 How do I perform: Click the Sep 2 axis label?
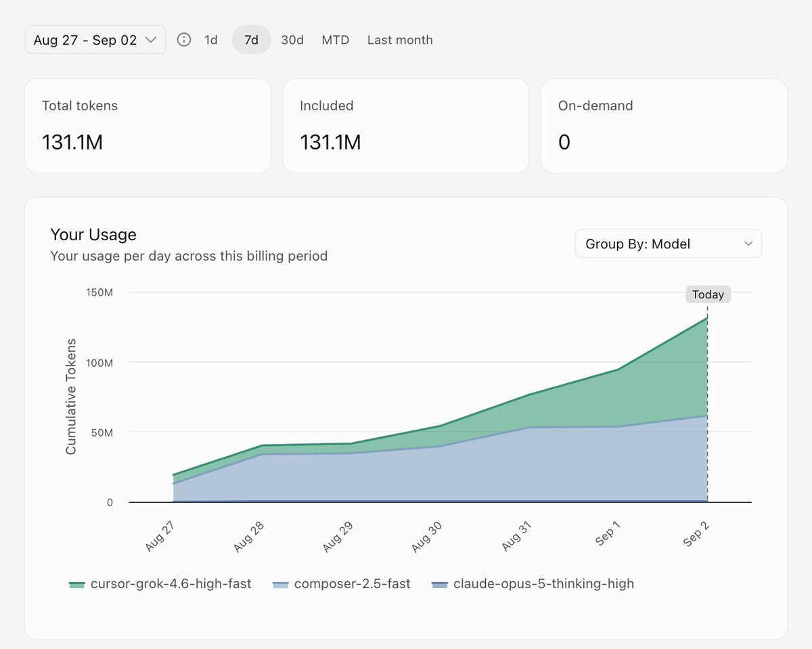point(696,535)
